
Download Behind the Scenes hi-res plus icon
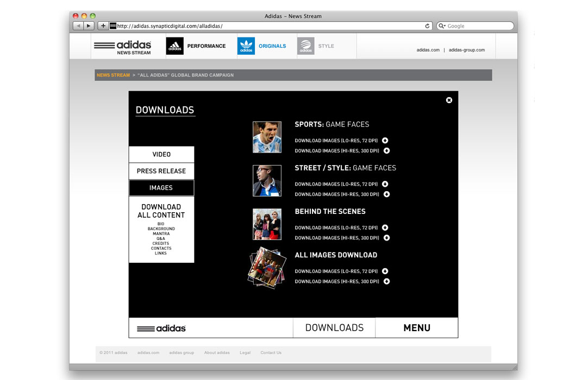386,238
